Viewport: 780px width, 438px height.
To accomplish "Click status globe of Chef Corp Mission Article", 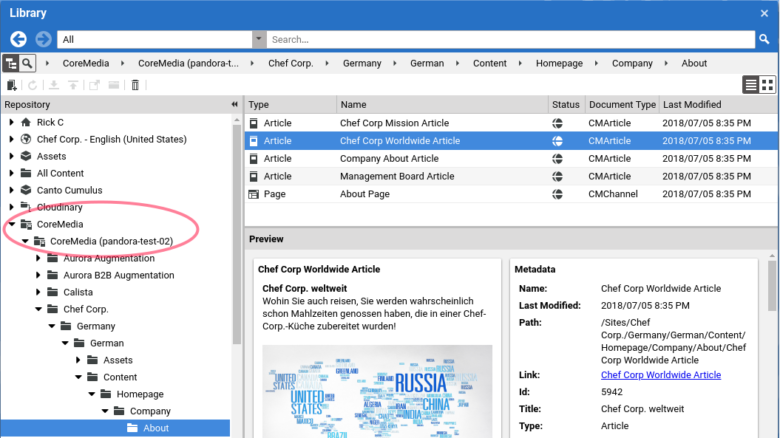I will pyautogui.click(x=557, y=123).
